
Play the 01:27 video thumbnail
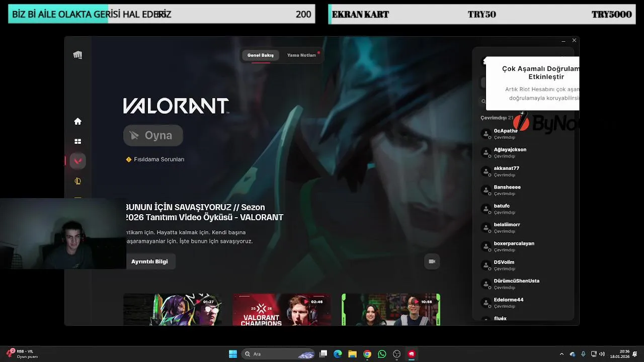173,310
